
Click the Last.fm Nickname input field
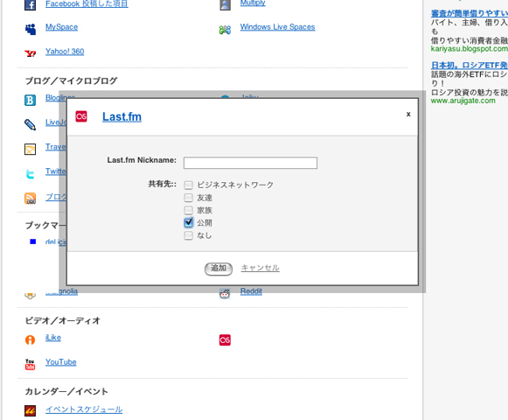tap(250, 163)
